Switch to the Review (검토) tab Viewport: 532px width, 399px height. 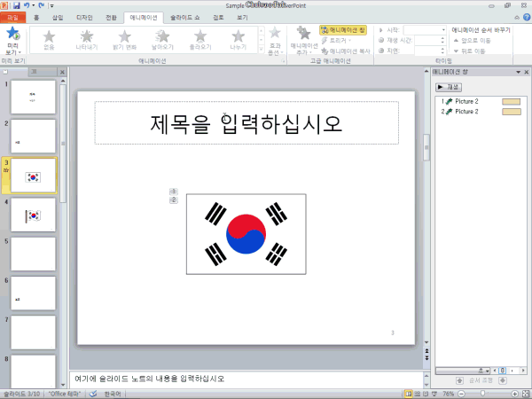coord(218,18)
